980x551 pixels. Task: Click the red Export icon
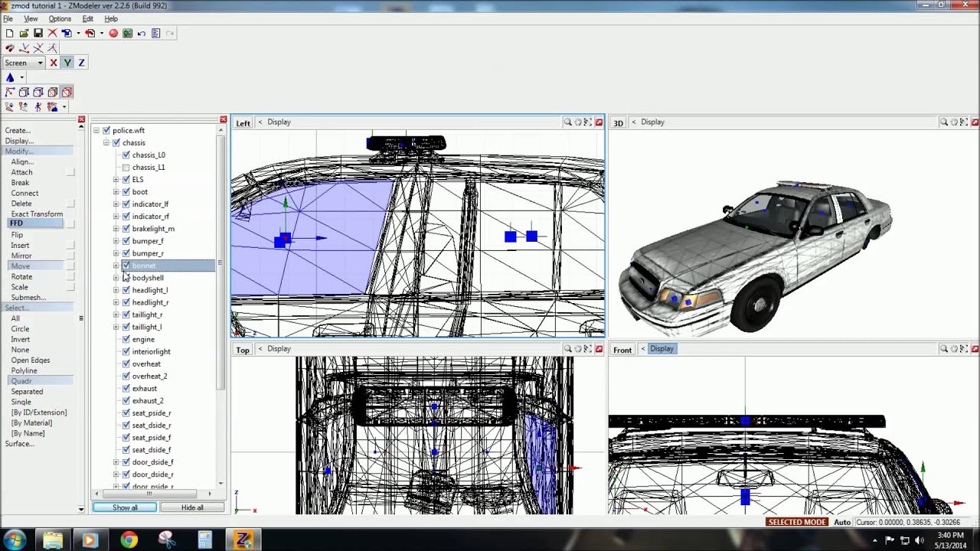[x=90, y=33]
